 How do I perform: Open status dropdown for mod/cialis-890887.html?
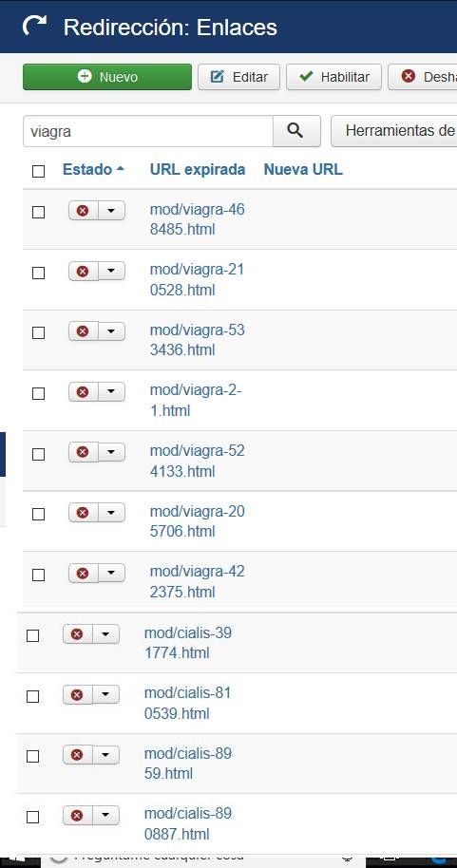[105, 815]
